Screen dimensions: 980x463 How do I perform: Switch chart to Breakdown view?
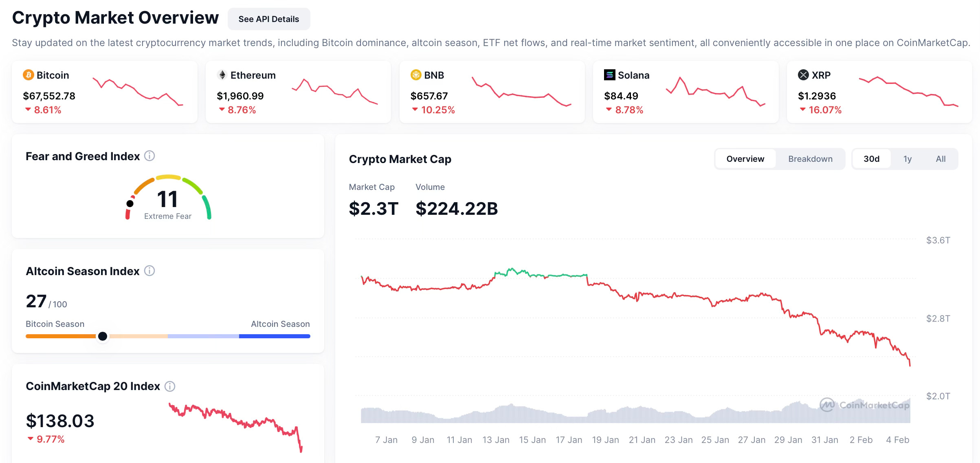pos(810,159)
